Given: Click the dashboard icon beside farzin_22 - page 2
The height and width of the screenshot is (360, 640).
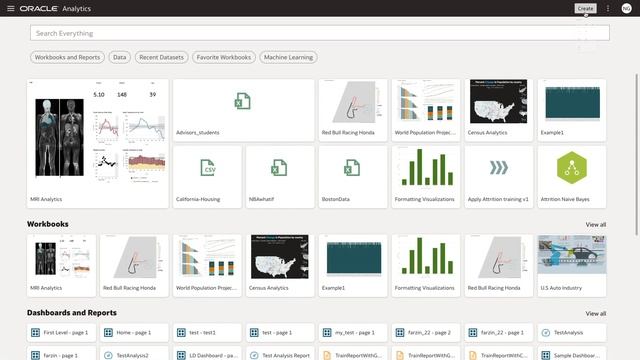Looking at the screenshot, I should [x=400, y=333].
